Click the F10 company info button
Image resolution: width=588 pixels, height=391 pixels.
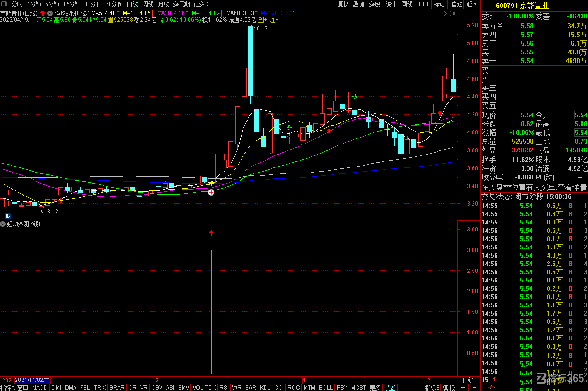pyautogui.click(x=423, y=4)
